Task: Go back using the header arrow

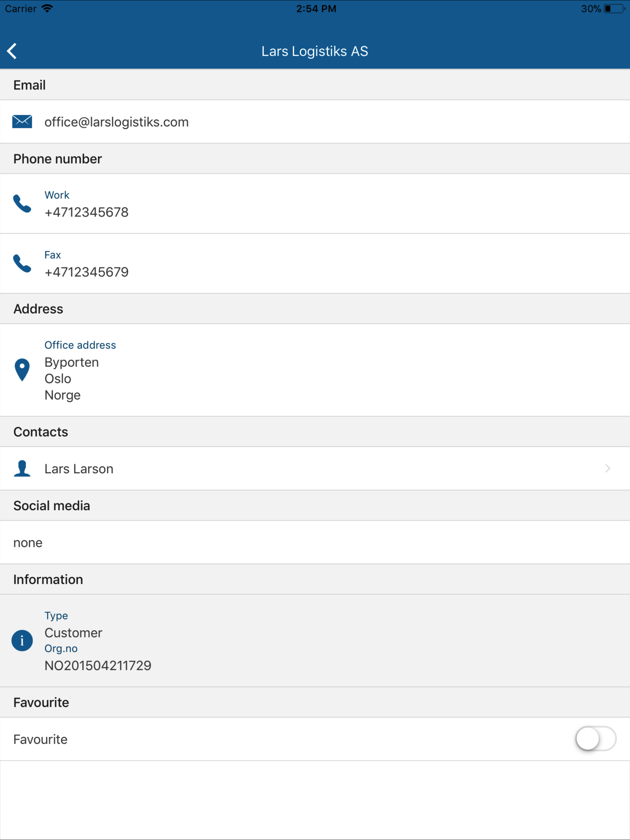Action: [12, 51]
